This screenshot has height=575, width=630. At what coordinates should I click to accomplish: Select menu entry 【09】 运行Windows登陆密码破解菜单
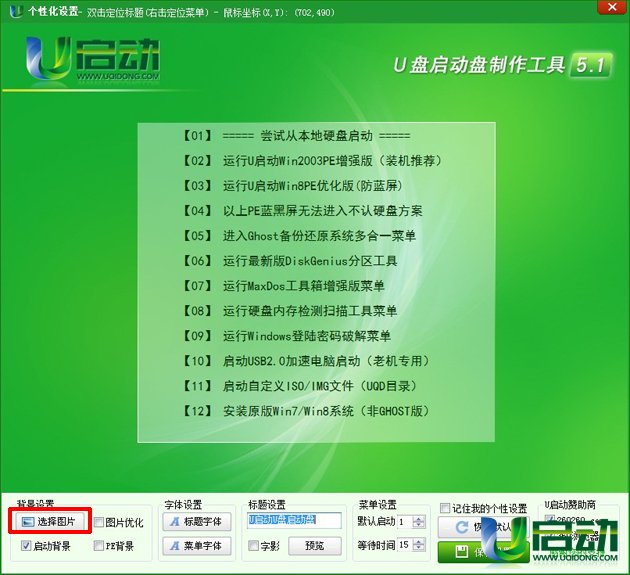point(286,336)
